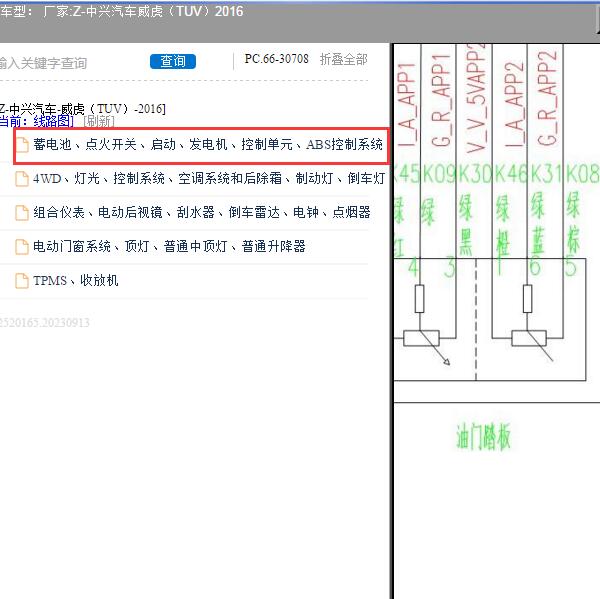Click G_R_APP2 signal label
Viewport: 600px width, 599px height.
[547, 98]
